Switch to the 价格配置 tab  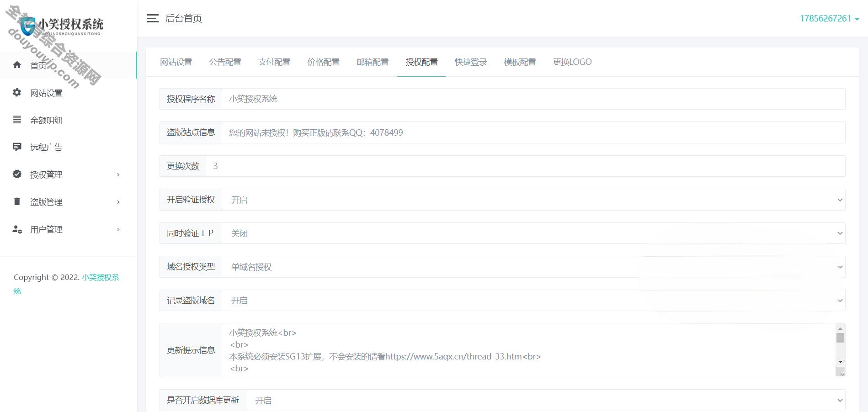click(324, 62)
